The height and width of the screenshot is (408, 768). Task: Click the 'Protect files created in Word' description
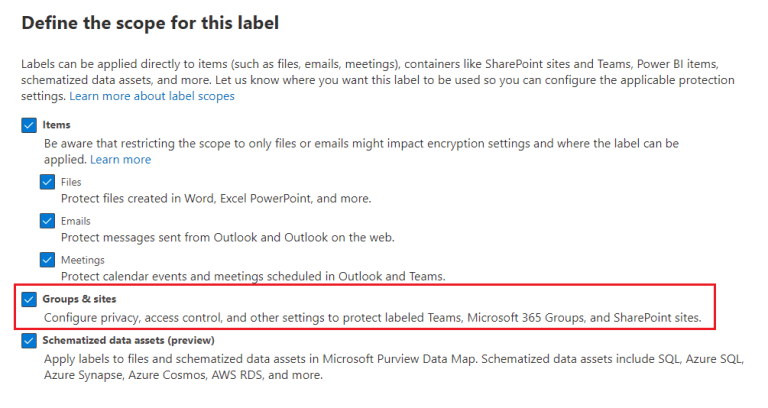[x=216, y=198]
